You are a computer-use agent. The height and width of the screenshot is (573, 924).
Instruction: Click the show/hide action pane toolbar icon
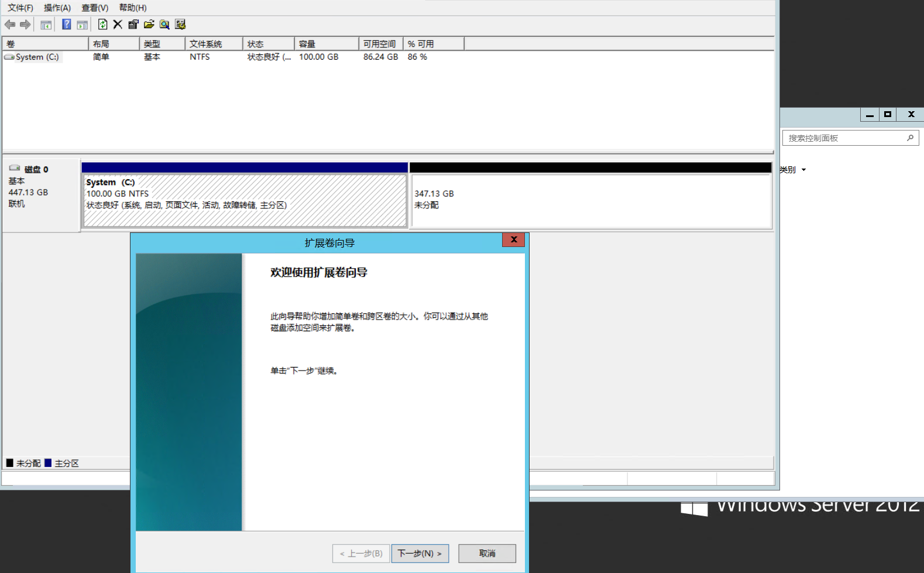click(83, 25)
